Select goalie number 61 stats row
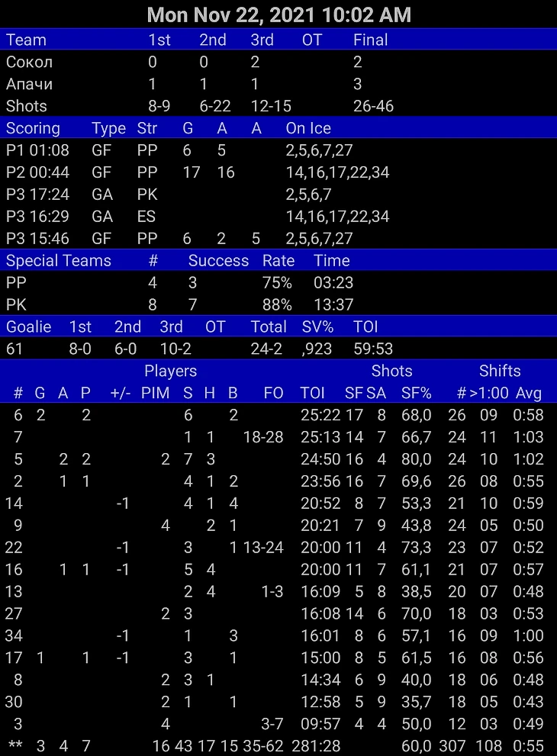This screenshot has width=557, height=756. [278, 349]
